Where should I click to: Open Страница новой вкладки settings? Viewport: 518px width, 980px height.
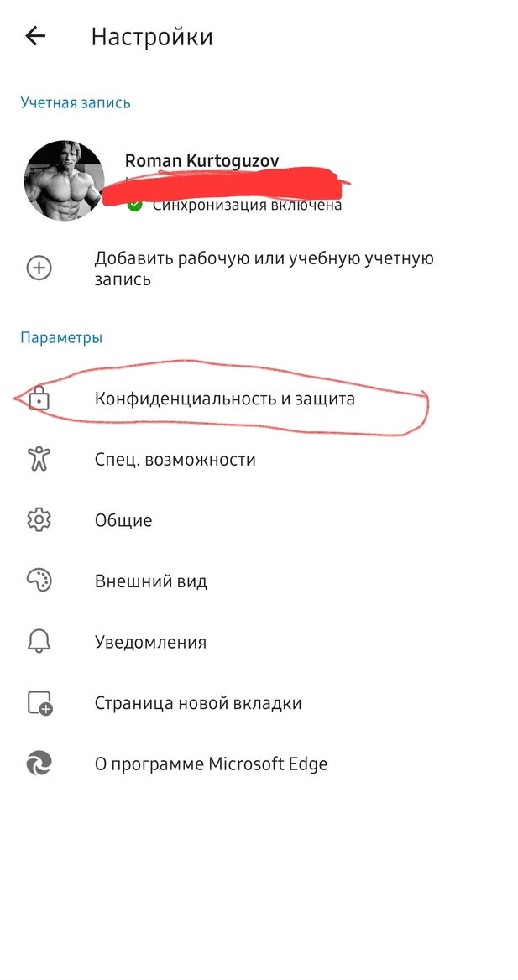click(259, 703)
